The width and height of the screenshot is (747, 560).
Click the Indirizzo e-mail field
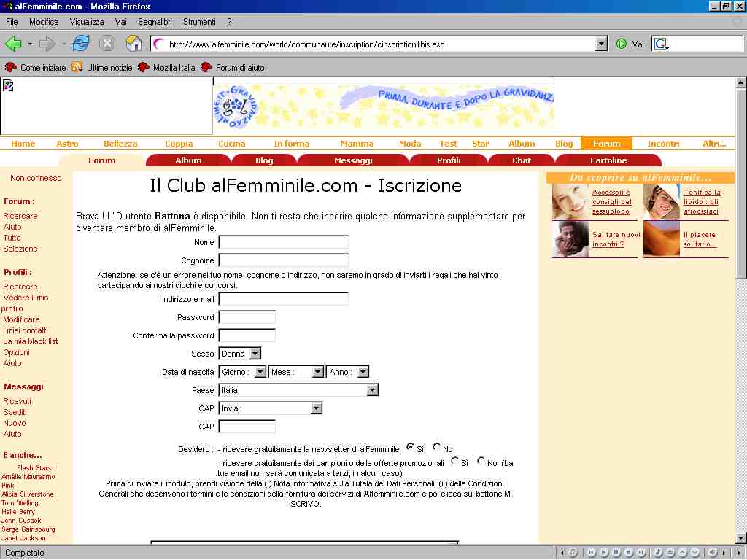click(284, 299)
